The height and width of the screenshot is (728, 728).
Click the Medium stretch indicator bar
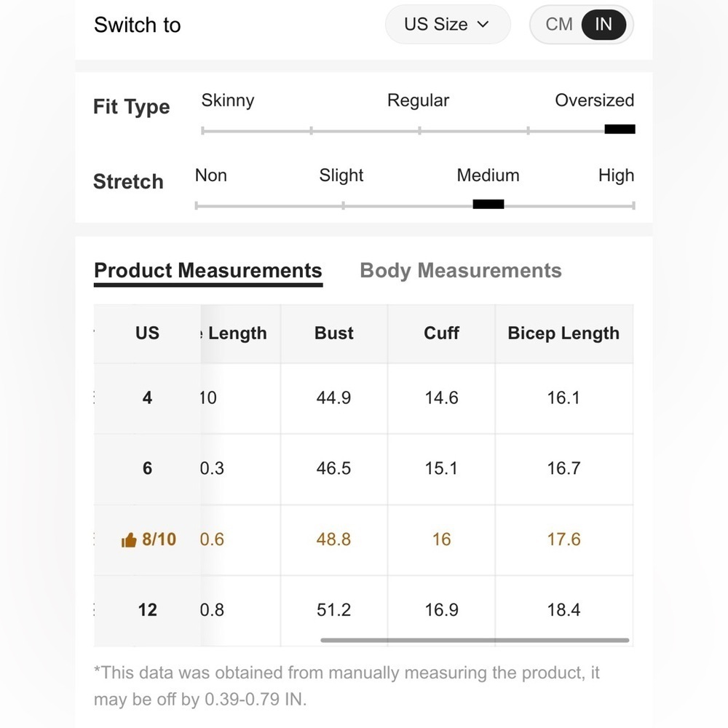coord(488,205)
